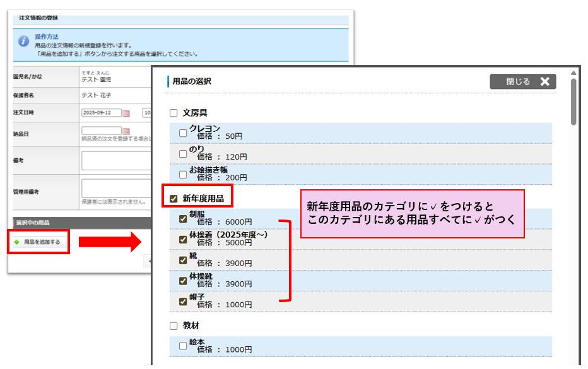Uncheck the 新年度用品 category checkbox

point(173,199)
